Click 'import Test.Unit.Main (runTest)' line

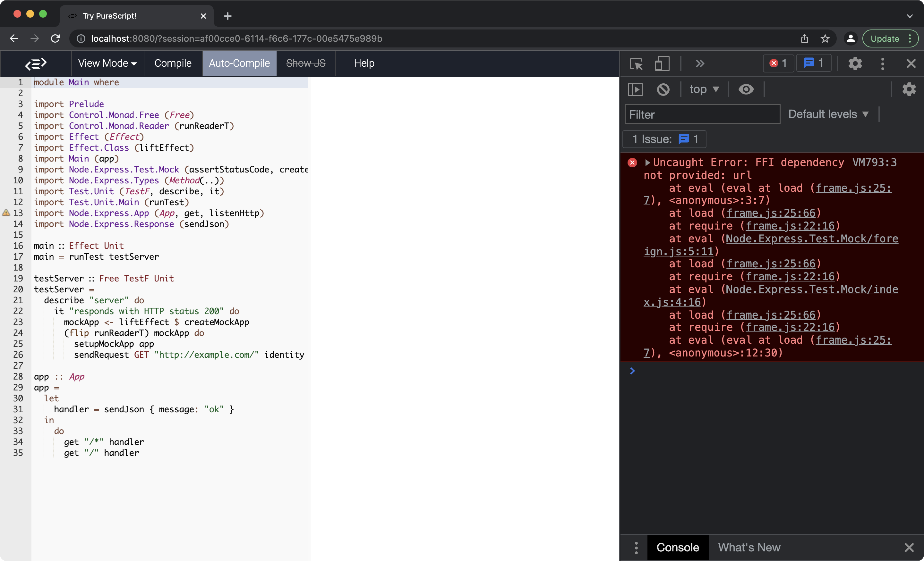click(111, 202)
